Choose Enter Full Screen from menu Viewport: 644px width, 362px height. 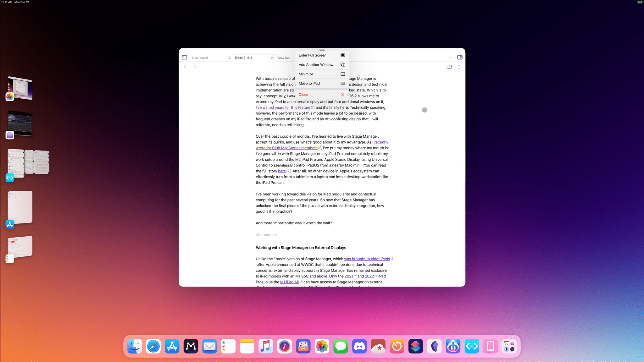pyautogui.click(x=322, y=55)
